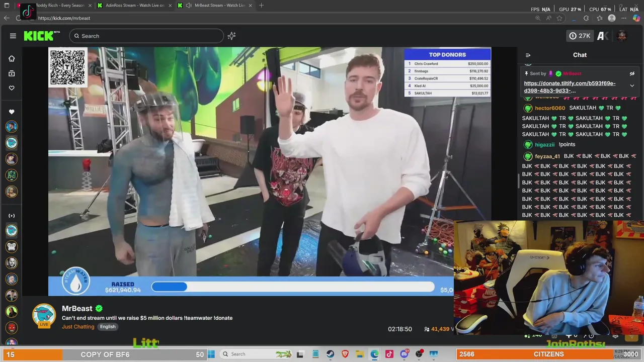Screen dimensions: 644x362
Task: Open Following heart outline icon in sidebar
Action: (12, 88)
